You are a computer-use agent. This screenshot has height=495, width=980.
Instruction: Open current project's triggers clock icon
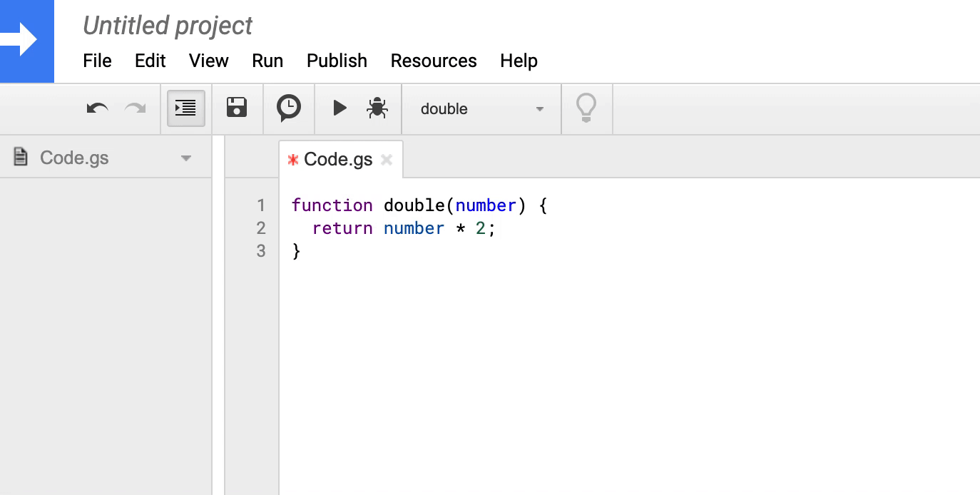tap(288, 108)
